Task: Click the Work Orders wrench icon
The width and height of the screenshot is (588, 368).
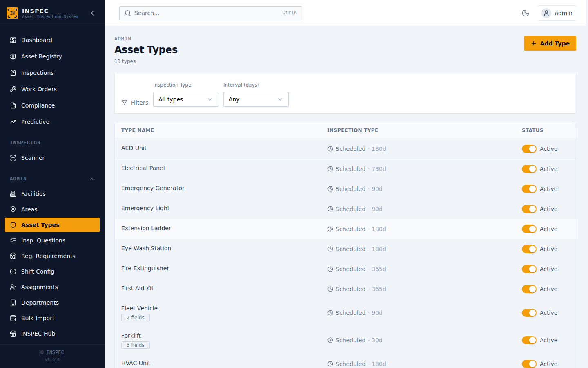Action: [13, 89]
